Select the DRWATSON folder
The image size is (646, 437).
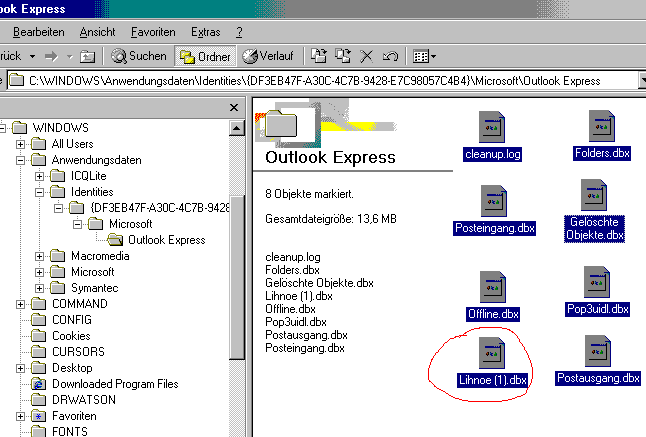[x=84, y=400]
